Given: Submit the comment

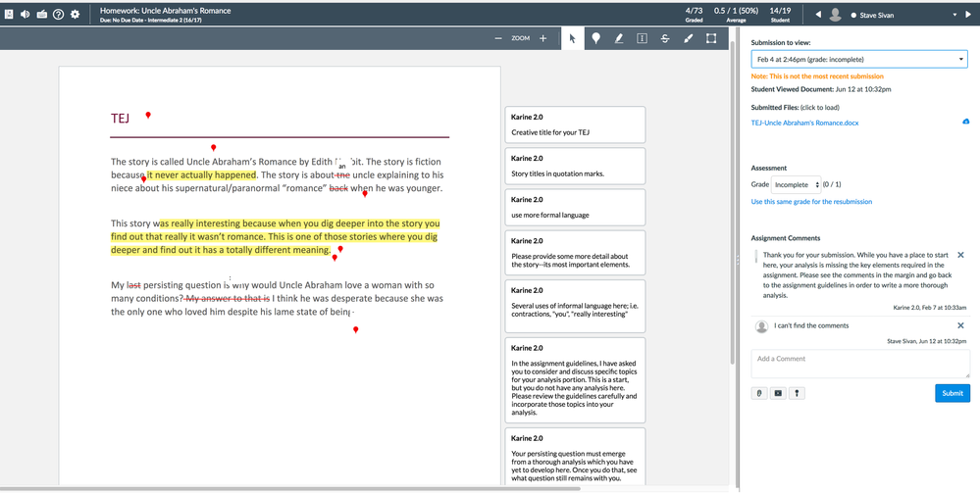Looking at the screenshot, I should coord(953,393).
